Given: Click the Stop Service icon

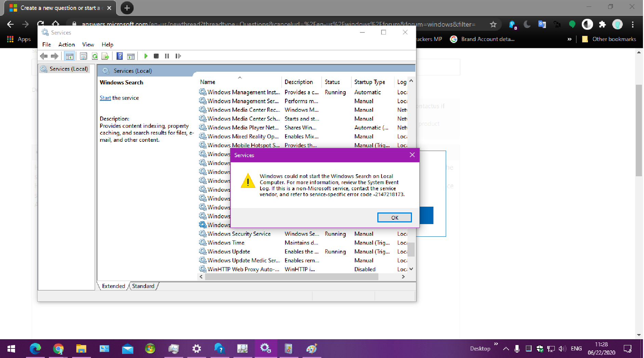Looking at the screenshot, I should click(156, 56).
